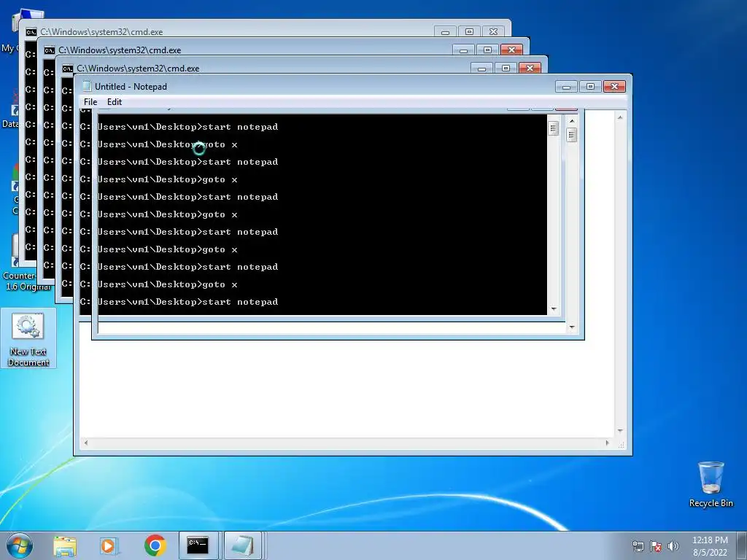
Task: Select the New Text Document desktop icon
Action: (x=28, y=338)
